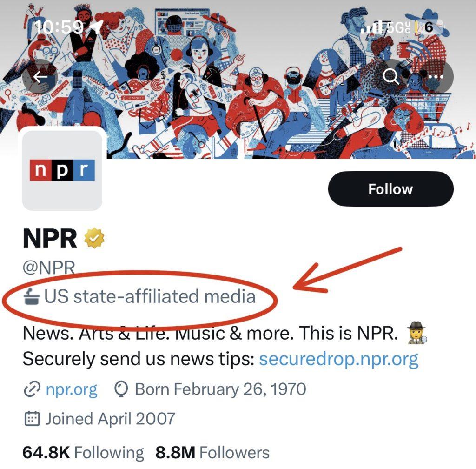Open the NPR profile picture
The image size is (476, 469).
point(62,170)
